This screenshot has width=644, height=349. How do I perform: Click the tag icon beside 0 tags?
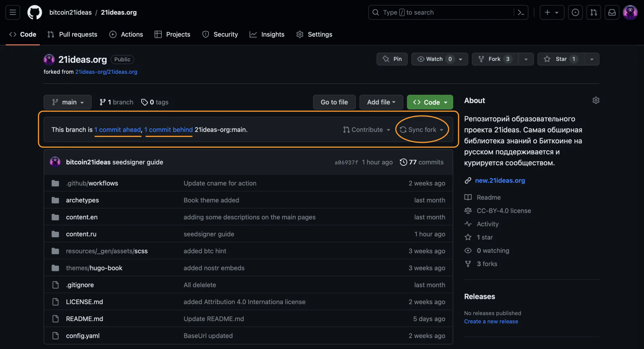coord(144,102)
